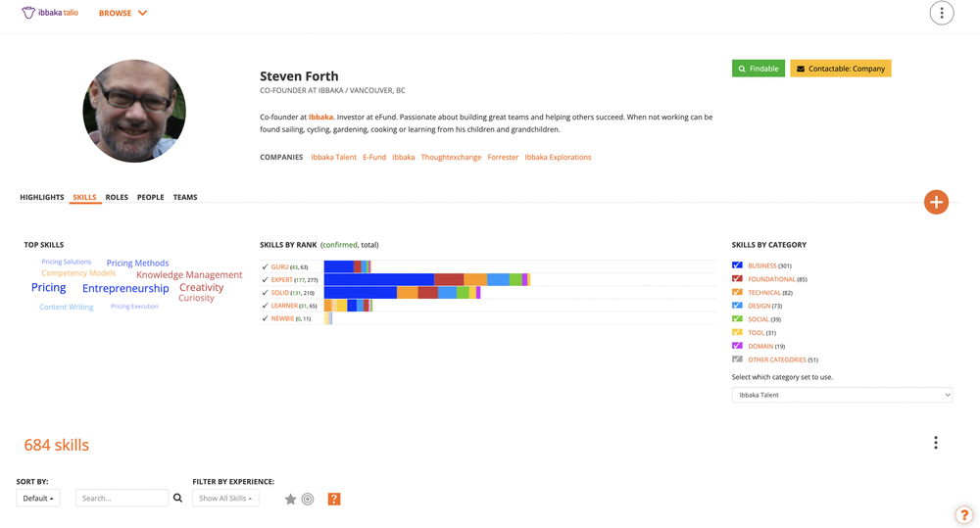Open the top-right three-dot menu
980x528 pixels.
941,13
